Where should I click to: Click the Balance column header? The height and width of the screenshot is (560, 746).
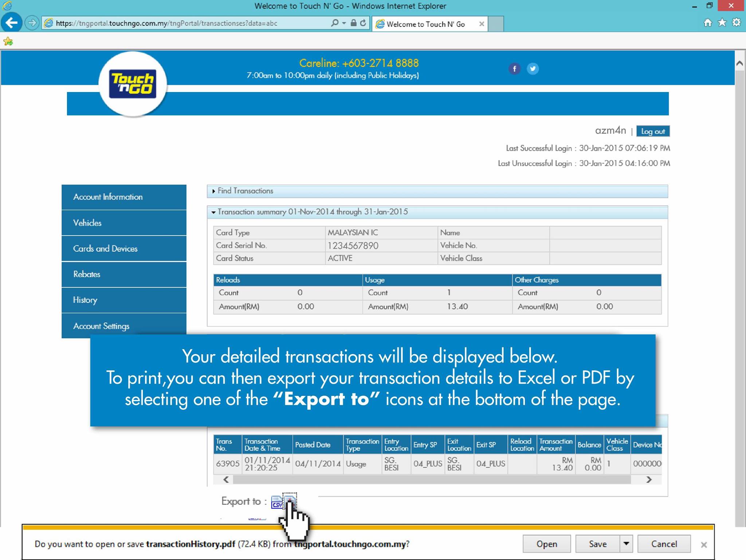589,445
